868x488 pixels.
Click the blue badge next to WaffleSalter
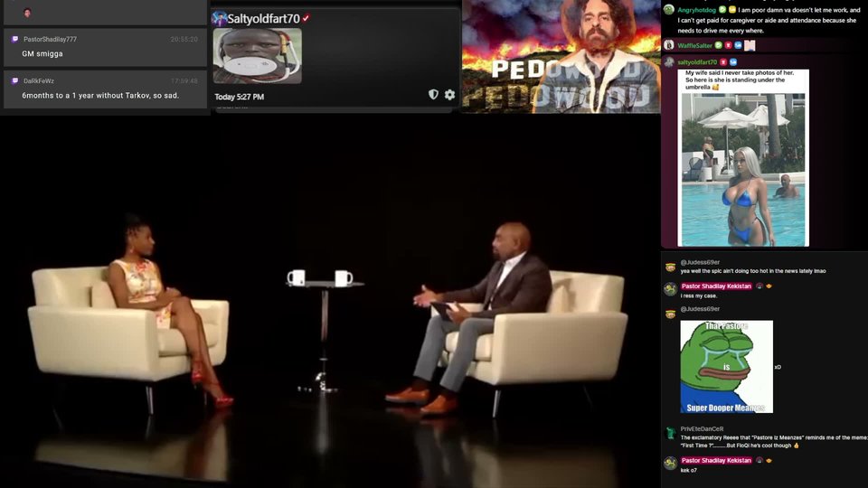pyautogui.click(x=738, y=45)
